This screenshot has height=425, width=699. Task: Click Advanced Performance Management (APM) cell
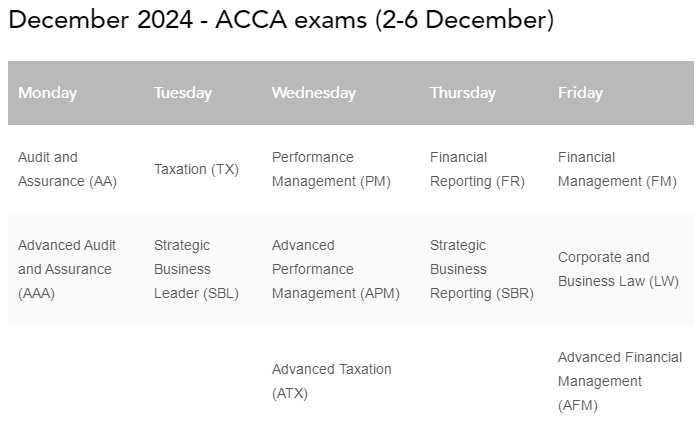click(x=335, y=269)
